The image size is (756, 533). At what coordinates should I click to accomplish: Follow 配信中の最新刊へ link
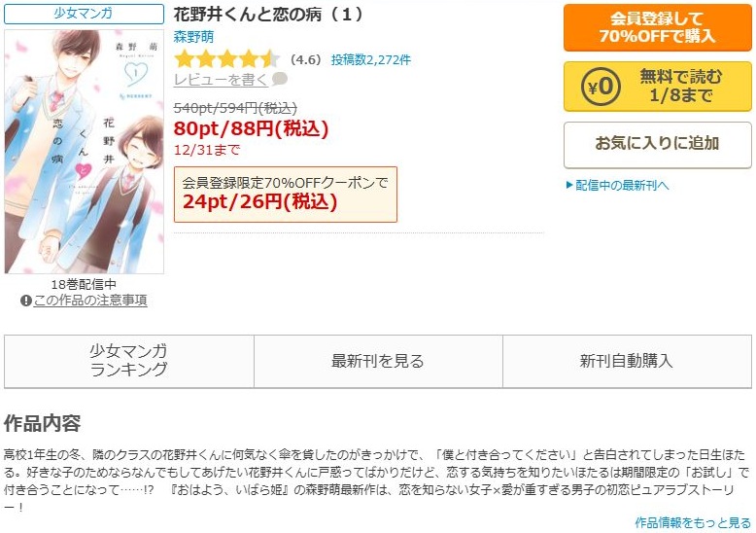622,186
